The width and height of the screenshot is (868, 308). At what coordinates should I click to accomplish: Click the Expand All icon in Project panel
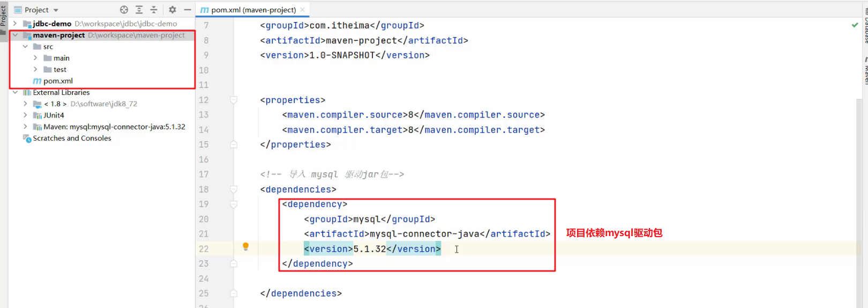pos(139,10)
